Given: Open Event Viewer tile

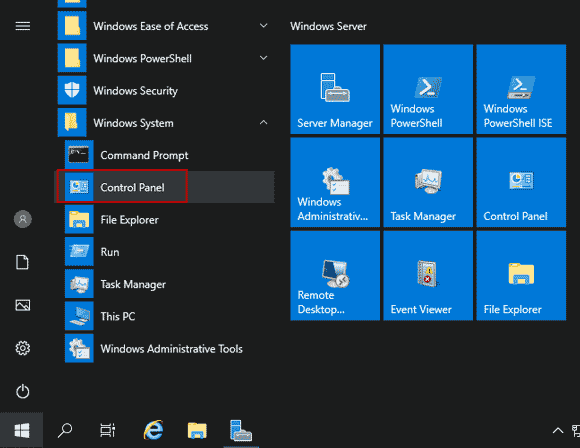Looking at the screenshot, I should click(x=428, y=276).
